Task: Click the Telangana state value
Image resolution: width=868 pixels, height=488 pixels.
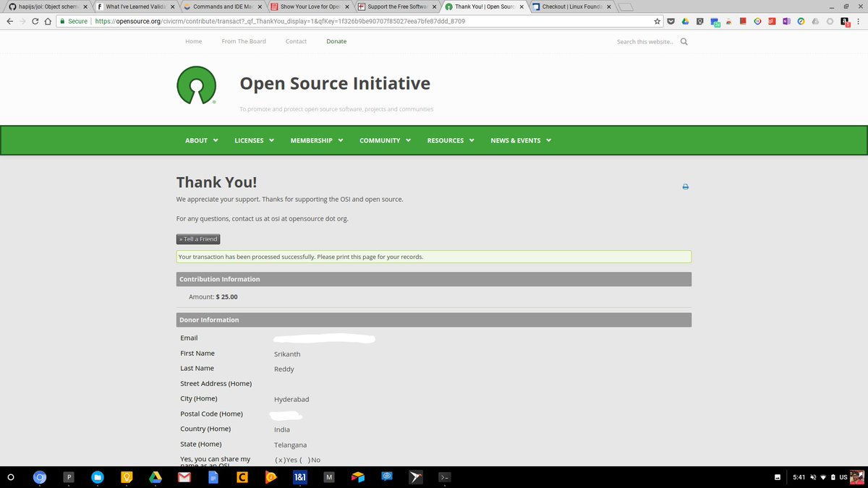Action: coord(290,445)
